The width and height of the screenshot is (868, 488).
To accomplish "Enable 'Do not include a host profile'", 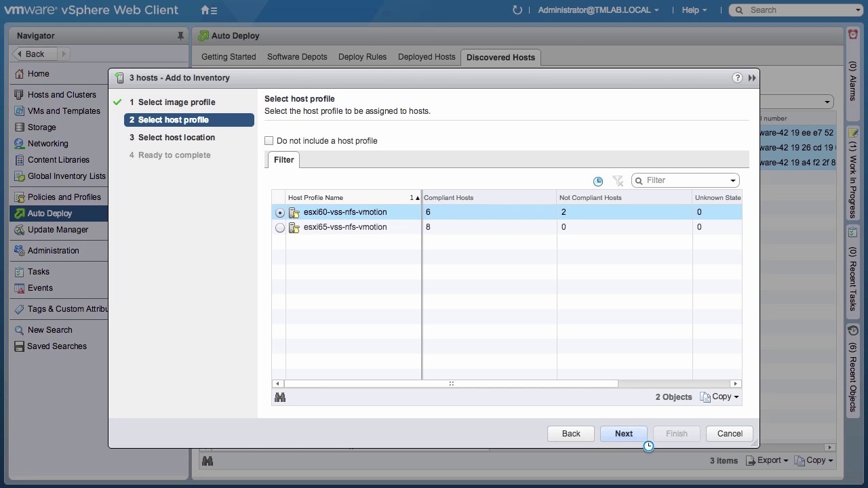I will coord(269,141).
